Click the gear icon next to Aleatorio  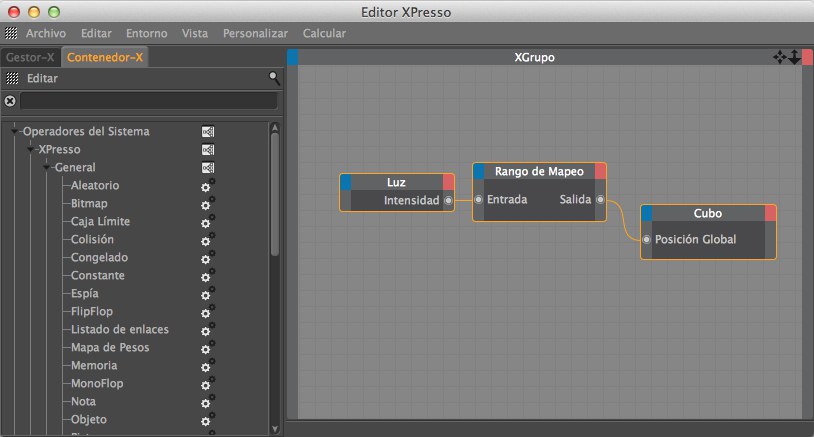[208, 186]
